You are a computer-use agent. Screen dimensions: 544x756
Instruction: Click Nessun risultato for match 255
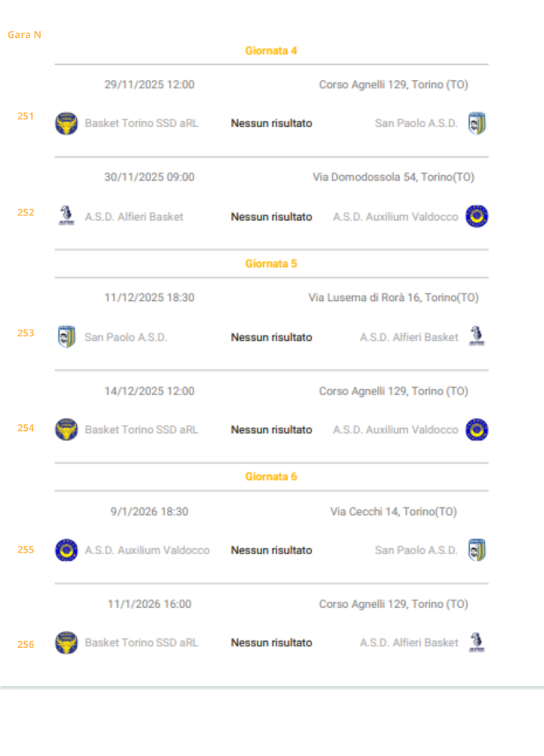(x=271, y=550)
